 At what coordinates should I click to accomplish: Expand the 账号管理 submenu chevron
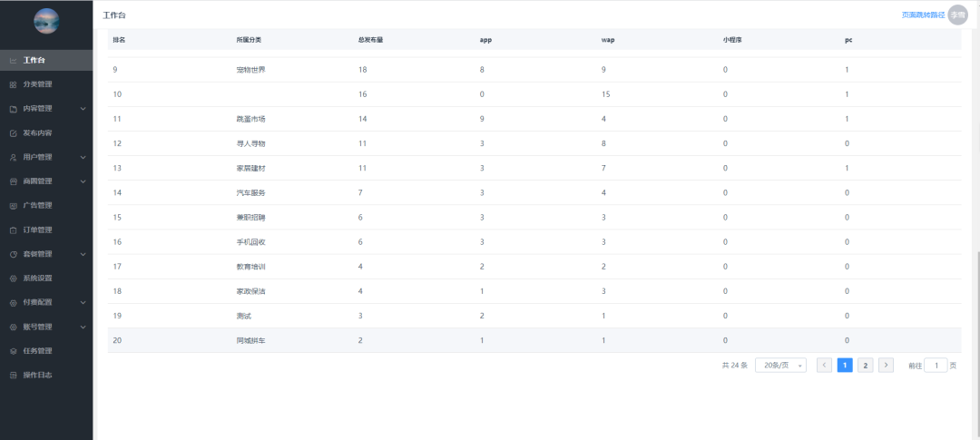(83, 327)
